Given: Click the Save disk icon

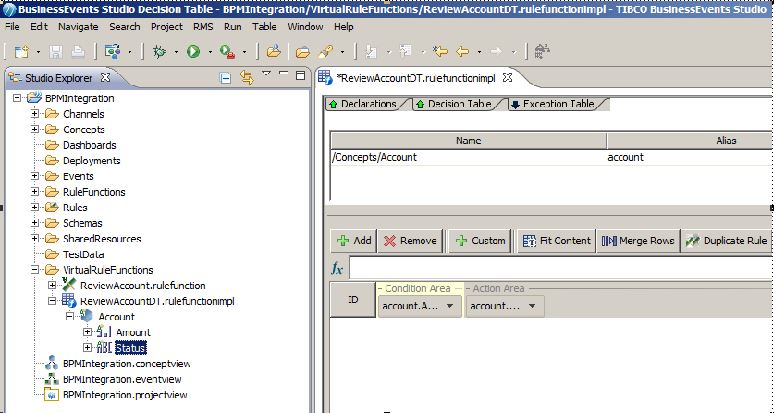Looking at the screenshot, I should pyautogui.click(x=55, y=51).
